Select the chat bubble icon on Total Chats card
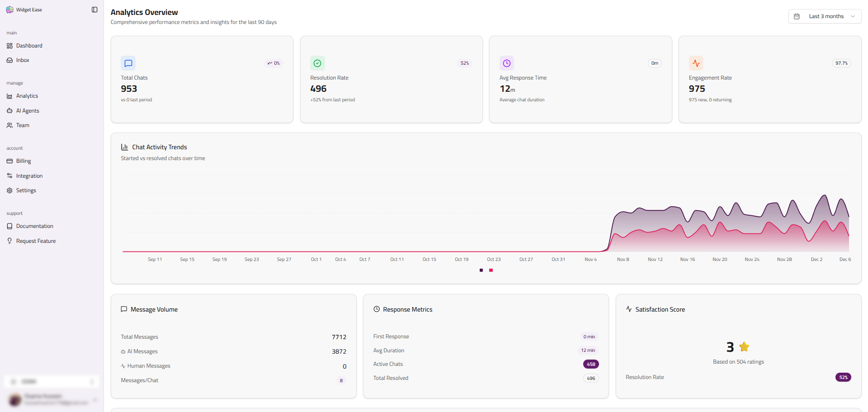This screenshot has width=868, height=412. [128, 63]
